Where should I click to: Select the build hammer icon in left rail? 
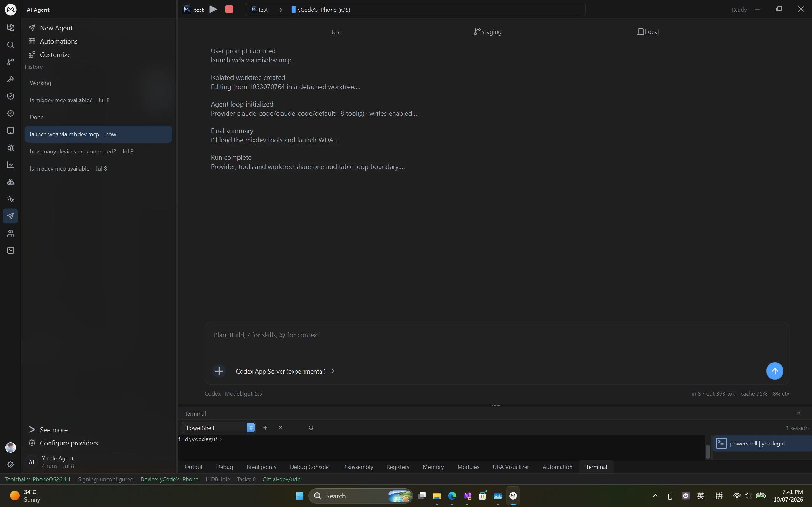click(x=10, y=79)
